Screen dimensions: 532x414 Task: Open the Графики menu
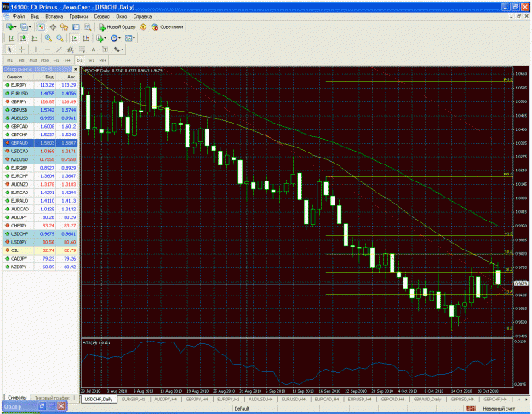click(78, 16)
